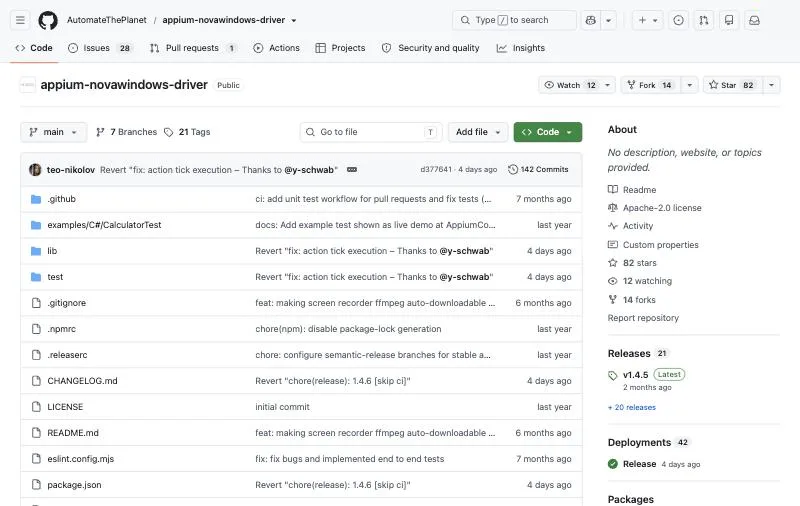Viewport: 800px width, 506px height.
Task: Click the LICENSE file icon
Action: pos(36,407)
